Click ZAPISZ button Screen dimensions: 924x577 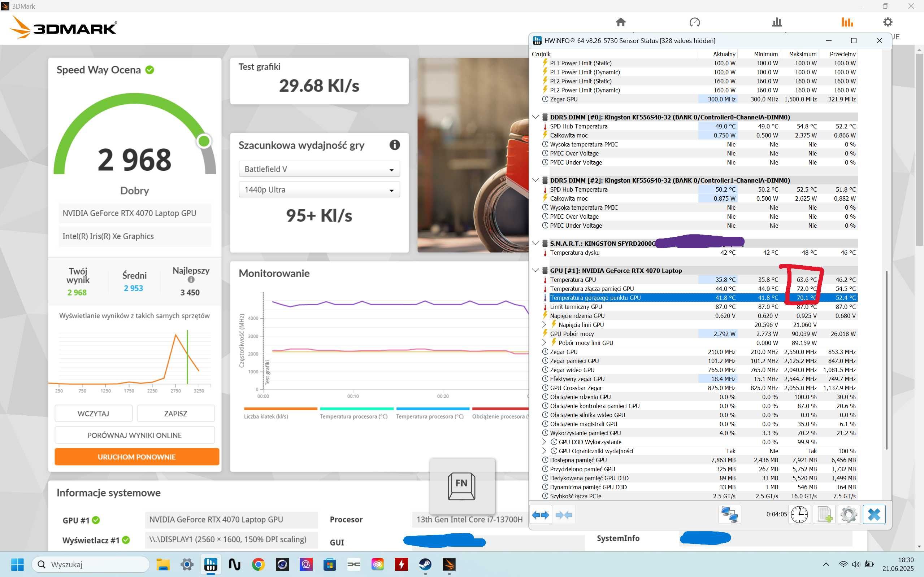[175, 414]
